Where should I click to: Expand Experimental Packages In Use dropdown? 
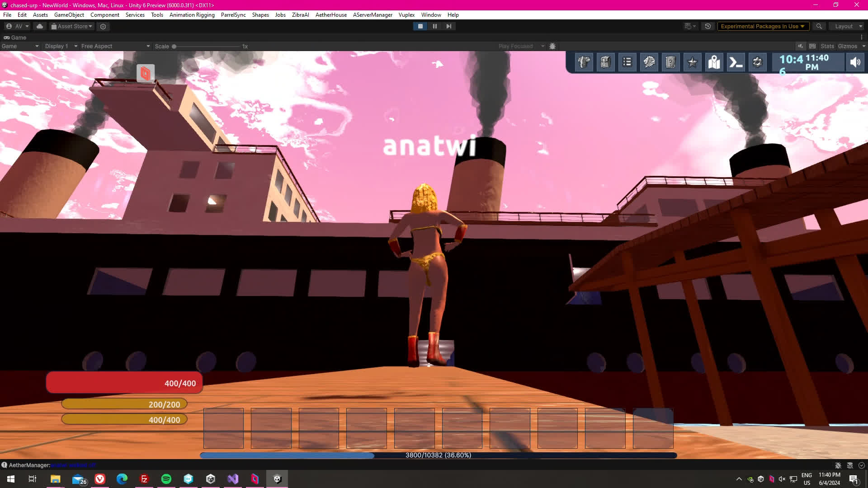(x=763, y=26)
